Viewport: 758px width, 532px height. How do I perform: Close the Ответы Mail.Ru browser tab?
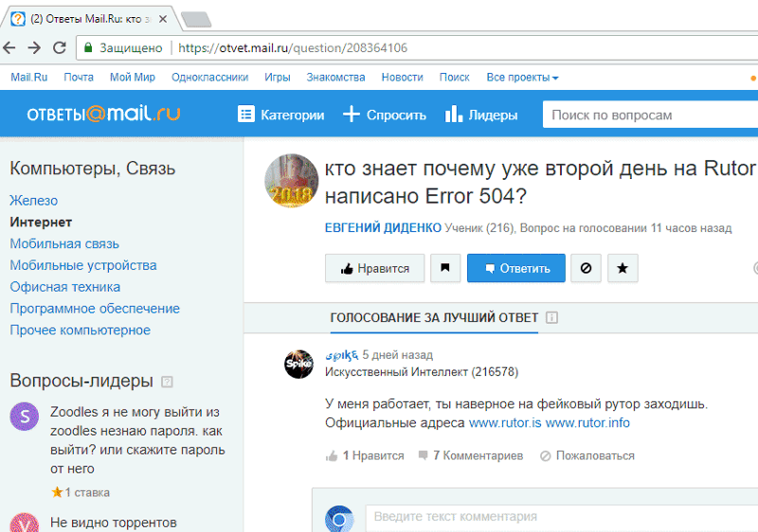(x=163, y=19)
